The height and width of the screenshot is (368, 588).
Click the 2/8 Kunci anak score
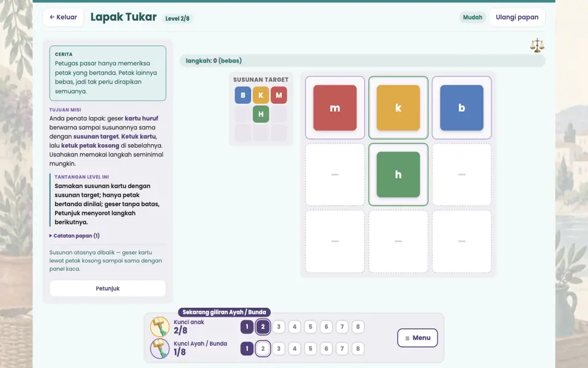(x=180, y=331)
